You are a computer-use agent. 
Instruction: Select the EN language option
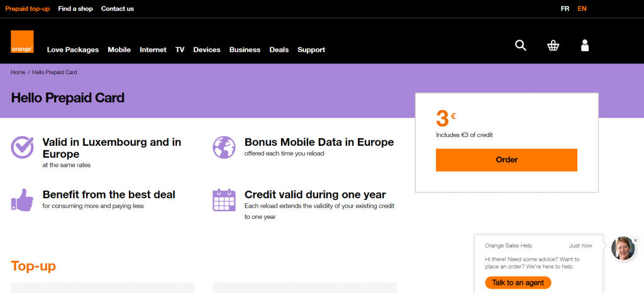582,9
